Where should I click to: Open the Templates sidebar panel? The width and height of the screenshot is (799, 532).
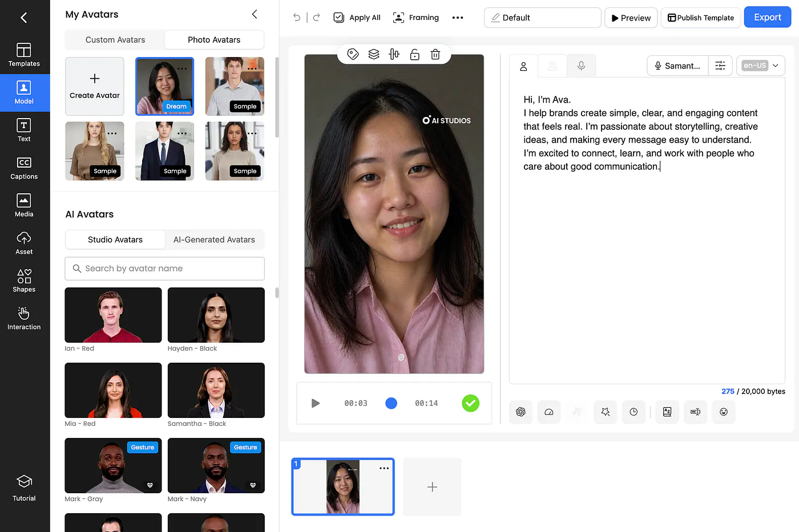point(24,55)
